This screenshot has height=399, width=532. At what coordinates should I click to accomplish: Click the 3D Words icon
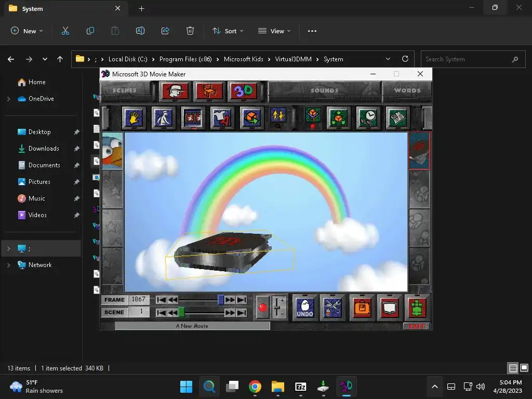[x=243, y=91]
